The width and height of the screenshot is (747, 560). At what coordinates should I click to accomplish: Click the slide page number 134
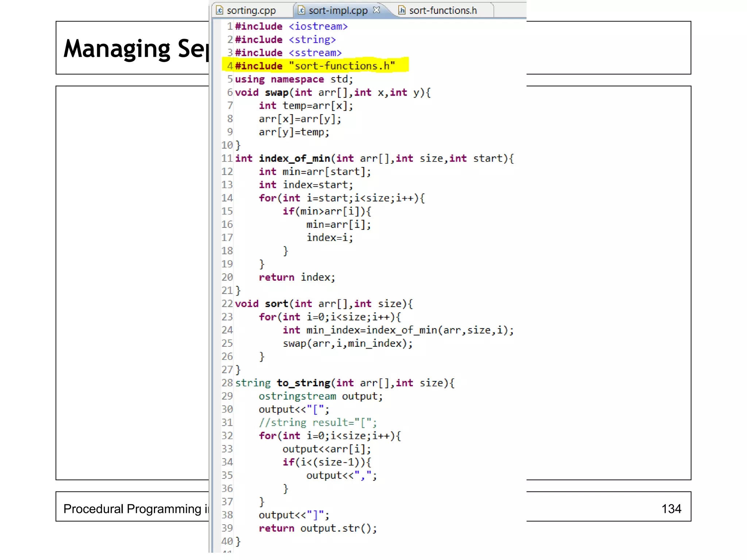(x=671, y=509)
